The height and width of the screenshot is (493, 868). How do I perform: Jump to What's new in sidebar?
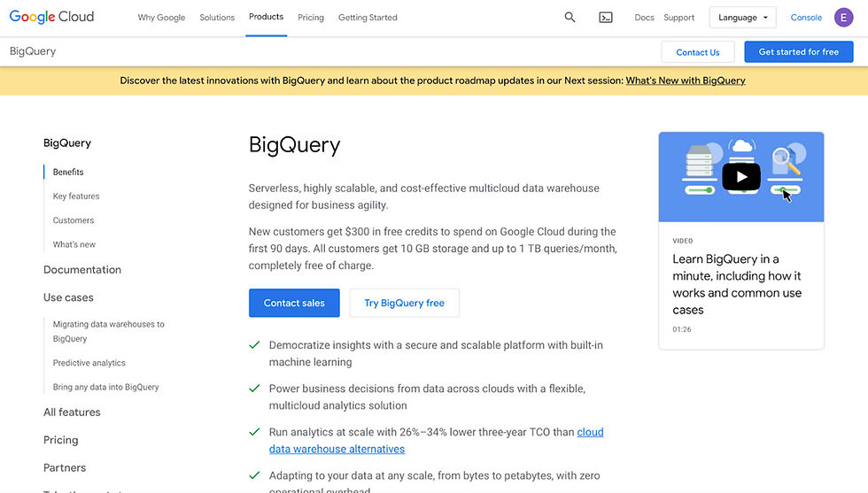[74, 244]
